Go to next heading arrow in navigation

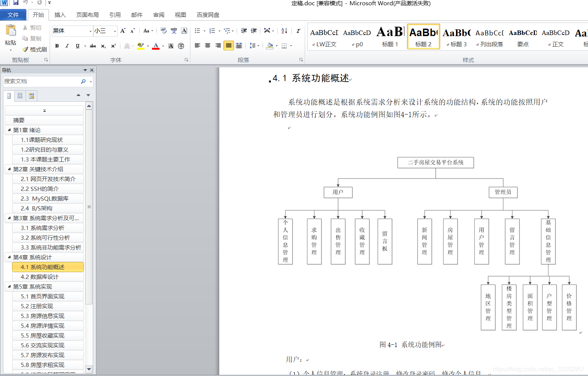pos(88,95)
